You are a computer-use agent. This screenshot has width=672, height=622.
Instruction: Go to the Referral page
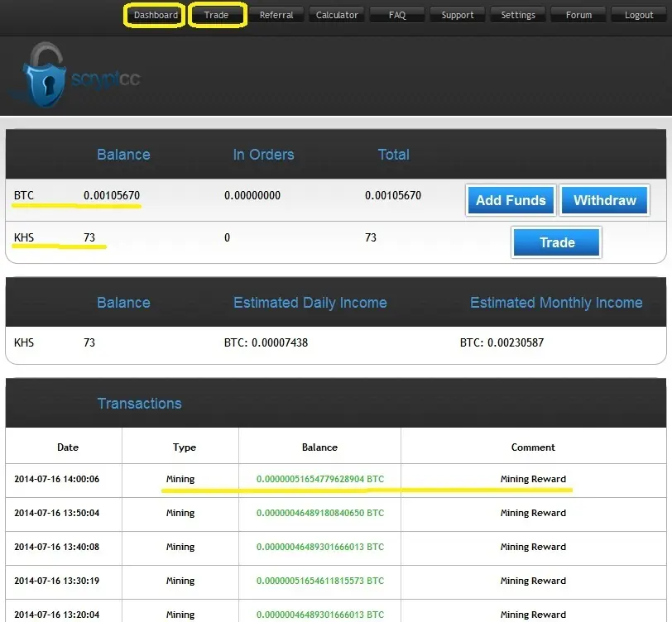pos(276,15)
